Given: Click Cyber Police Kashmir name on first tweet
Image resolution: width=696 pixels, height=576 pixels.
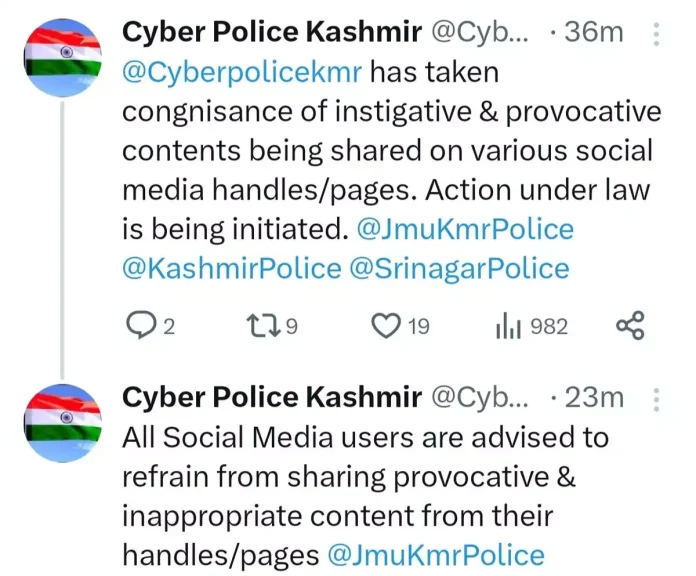Looking at the screenshot, I should click(x=271, y=33).
